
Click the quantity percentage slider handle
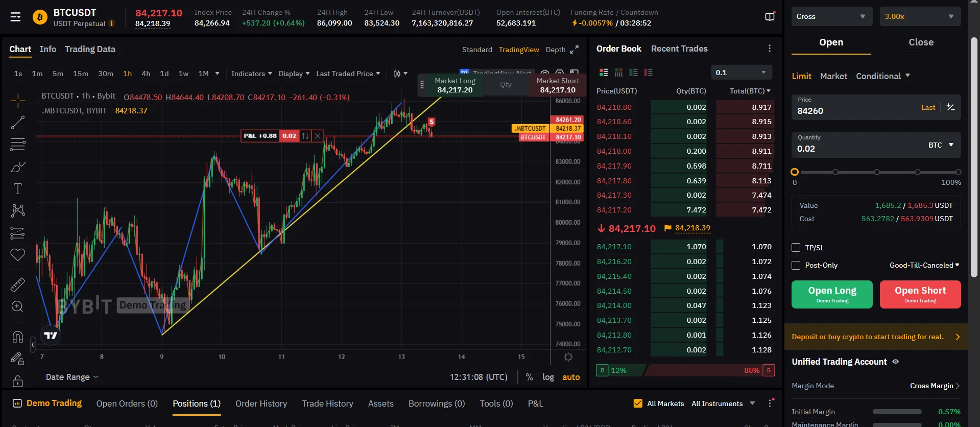(795, 172)
